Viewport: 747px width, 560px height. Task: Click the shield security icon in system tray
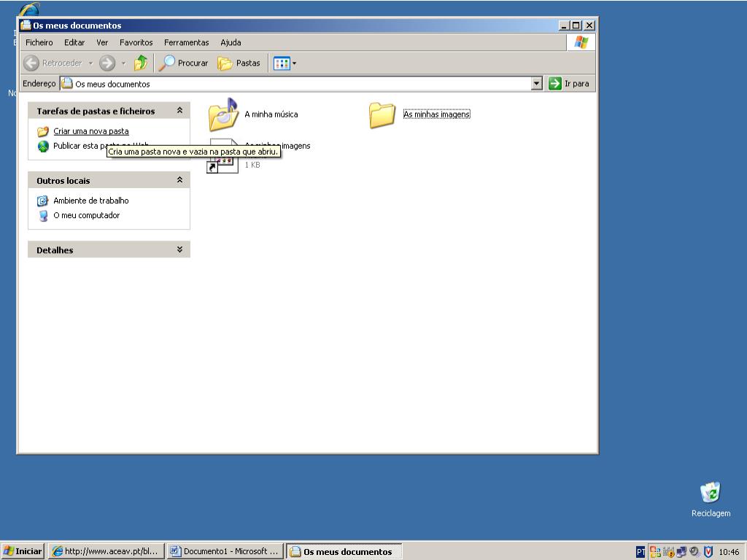click(708, 552)
